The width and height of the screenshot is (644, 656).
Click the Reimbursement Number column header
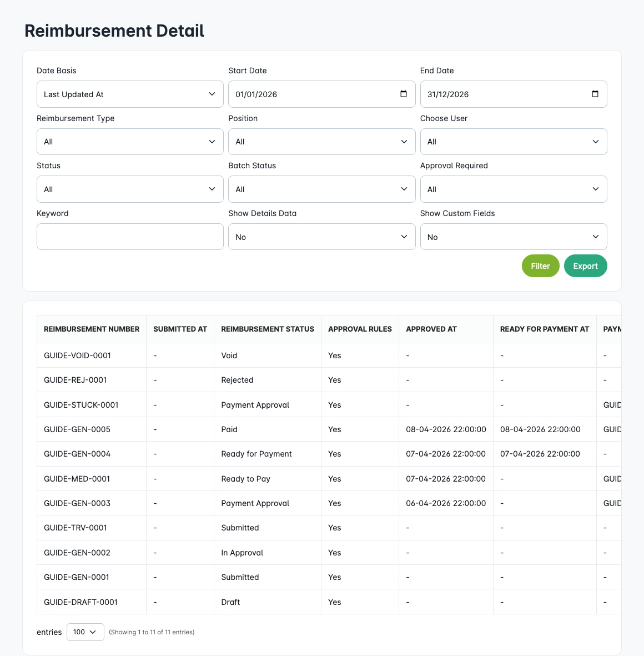point(92,329)
